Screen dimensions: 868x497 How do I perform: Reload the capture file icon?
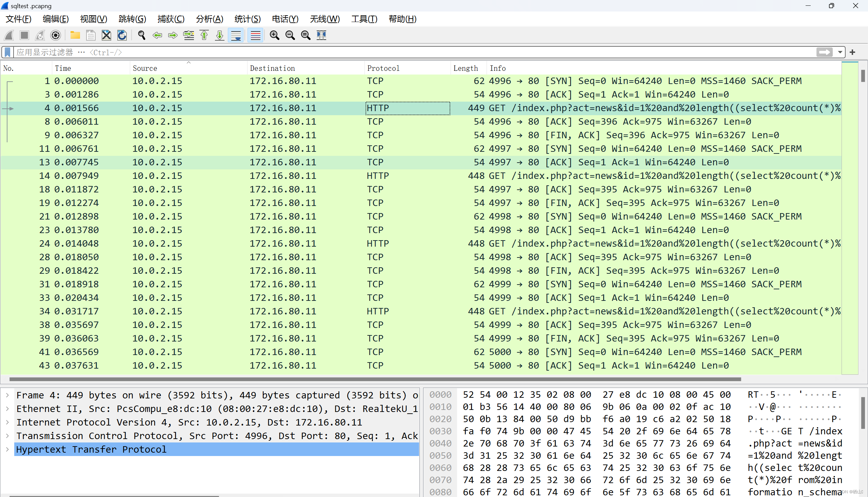point(122,35)
